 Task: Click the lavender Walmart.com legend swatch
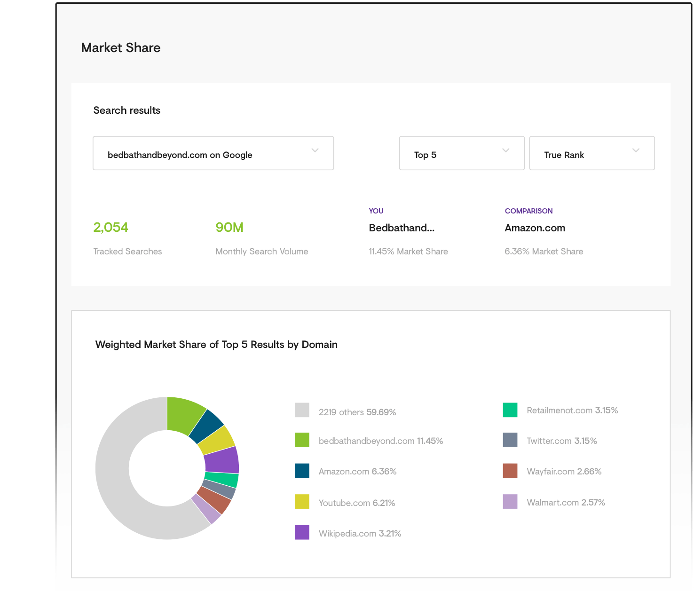pos(510,502)
